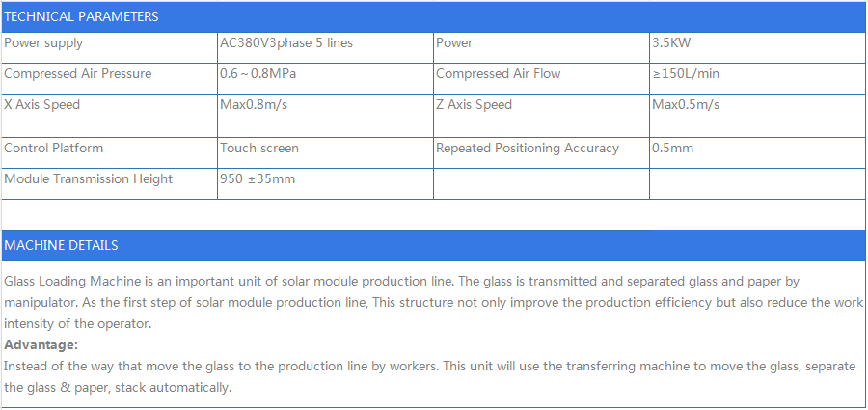Select the Max0.8m/s value

(254, 105)
